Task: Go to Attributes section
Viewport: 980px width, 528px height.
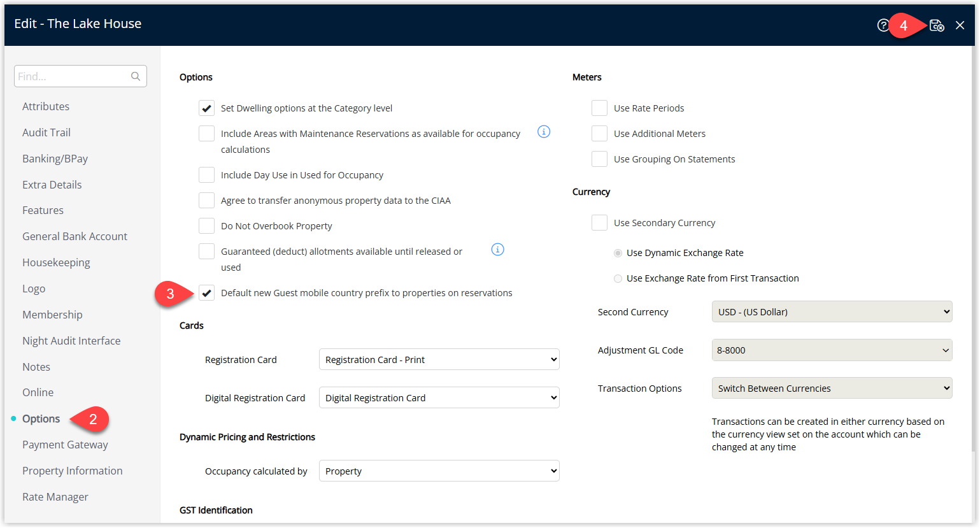Action: tap(46, 106)
